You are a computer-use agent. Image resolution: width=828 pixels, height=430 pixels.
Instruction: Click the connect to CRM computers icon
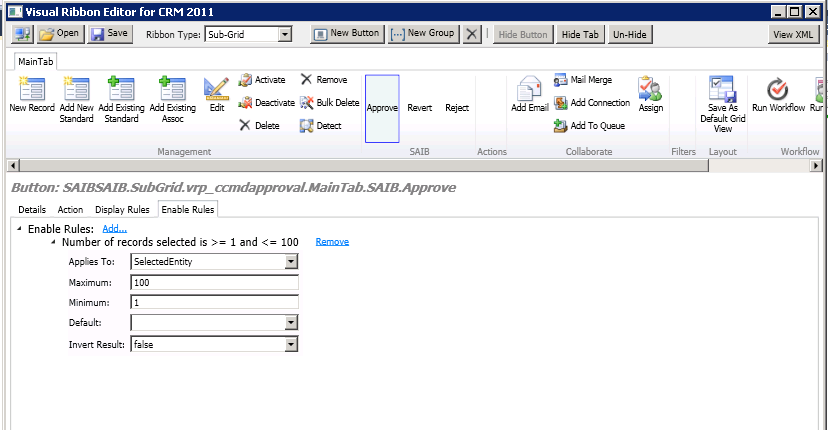[x=23, y=34]
